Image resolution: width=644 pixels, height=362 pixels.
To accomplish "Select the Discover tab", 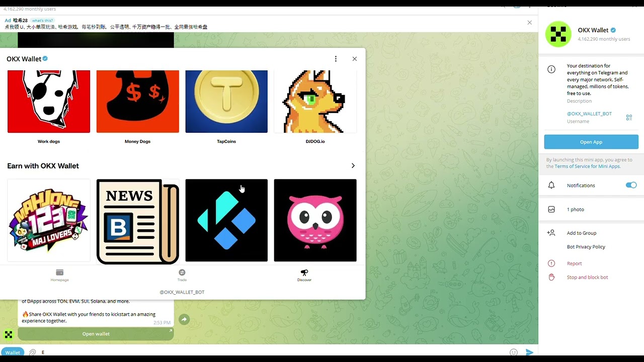I will point(304,275).
